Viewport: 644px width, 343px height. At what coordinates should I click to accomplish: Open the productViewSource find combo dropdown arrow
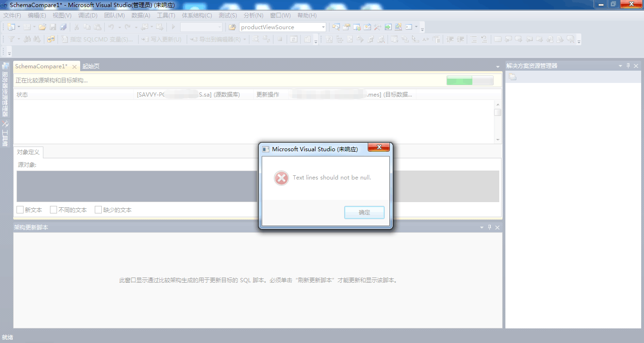(x=323, y=27)
